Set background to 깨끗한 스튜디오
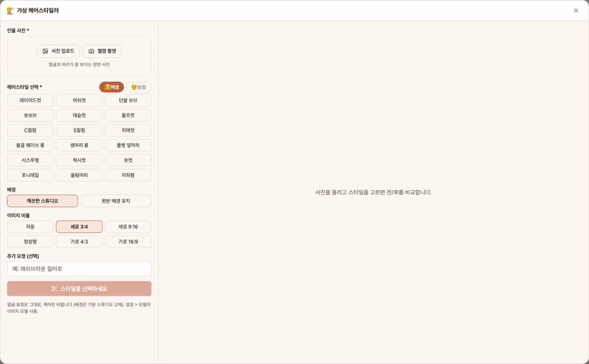 (42, 201)
